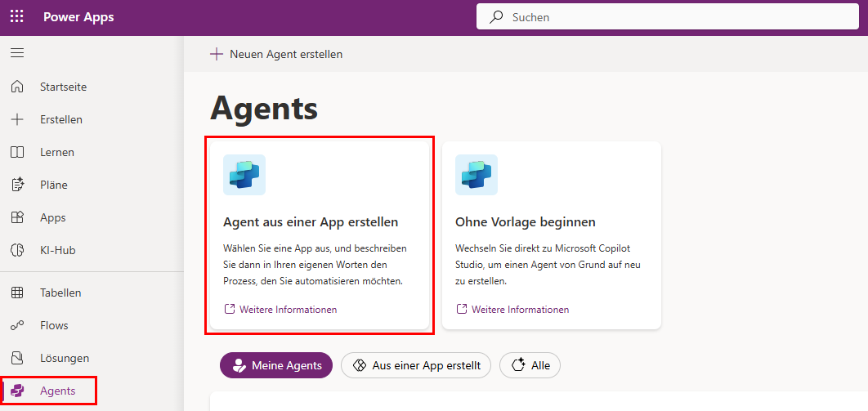Filter by Aus einer App erstellt
Screen dimensions: 868x411
click(416, 365)
